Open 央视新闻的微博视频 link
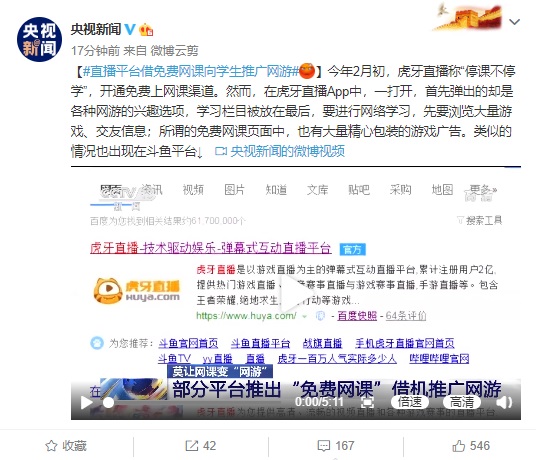 [280, 151]
